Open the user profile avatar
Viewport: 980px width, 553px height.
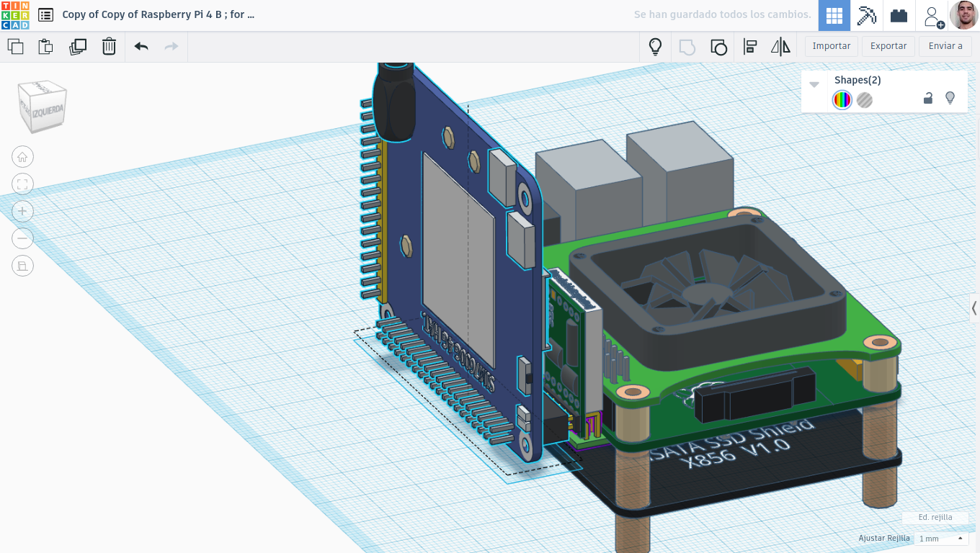(x=963, y=15)
